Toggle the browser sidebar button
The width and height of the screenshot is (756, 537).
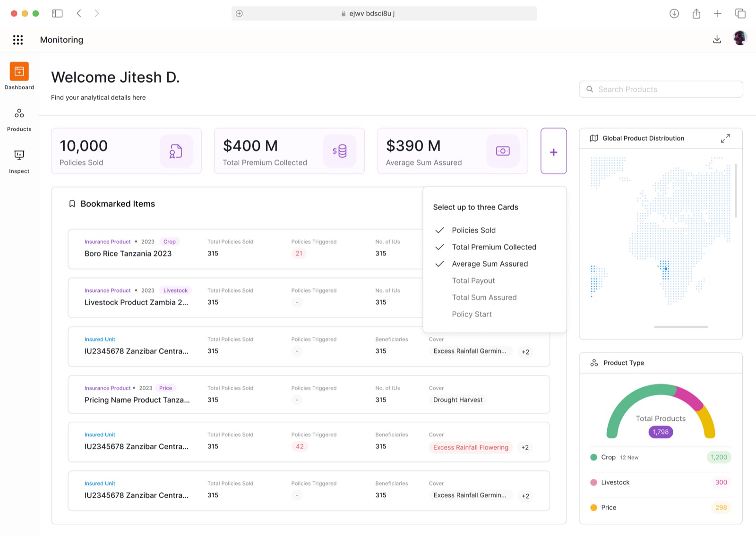[x=57, y=13]
